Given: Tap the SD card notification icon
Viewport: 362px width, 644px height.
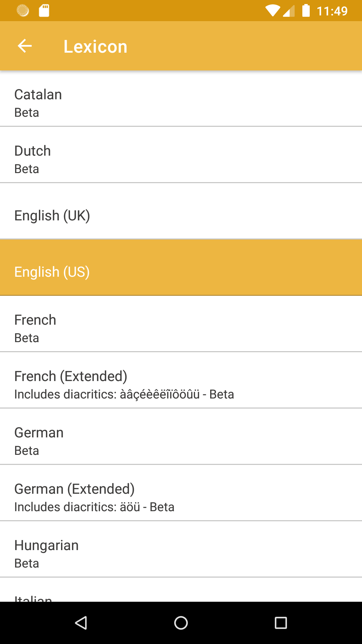Looking at the screenshot, I should (x=44, y=11).
